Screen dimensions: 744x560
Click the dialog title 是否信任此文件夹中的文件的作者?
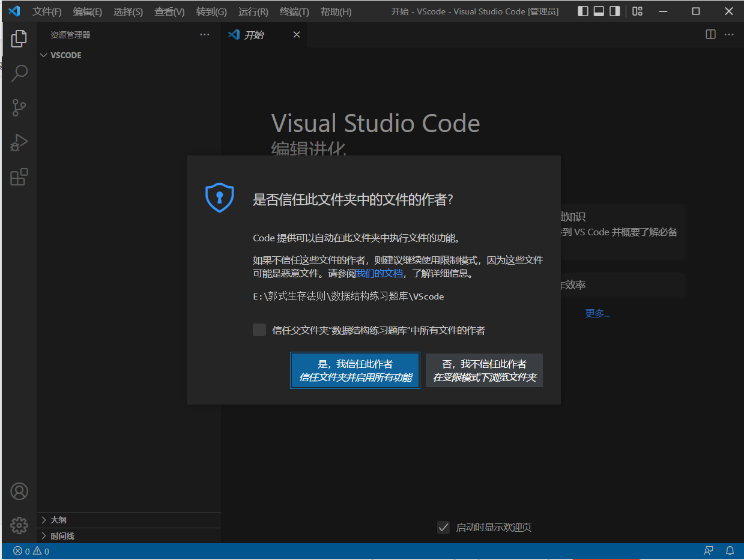[x=353, y=200]
